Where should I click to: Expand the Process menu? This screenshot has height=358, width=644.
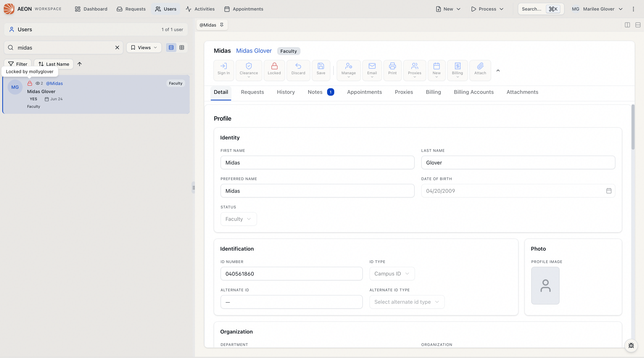click(x=487, y=9)
